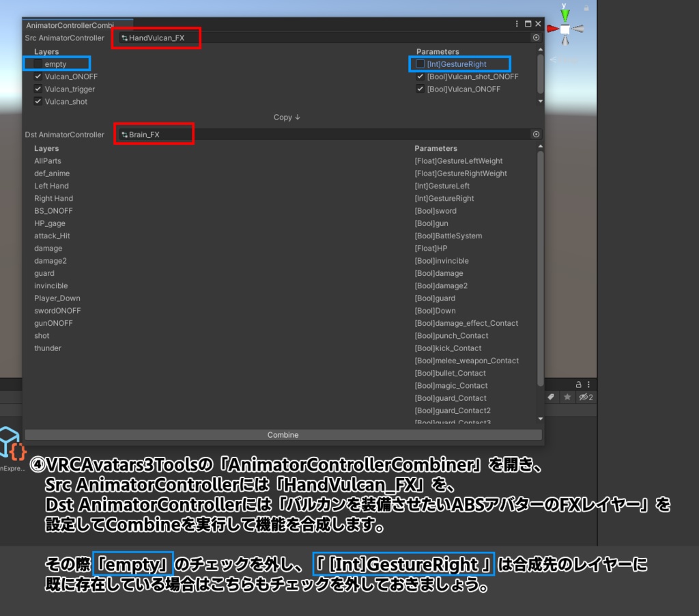699x616 pixels.
Task: Click the [Bool]kick_Contact parameter
Action: coord(448,348)
